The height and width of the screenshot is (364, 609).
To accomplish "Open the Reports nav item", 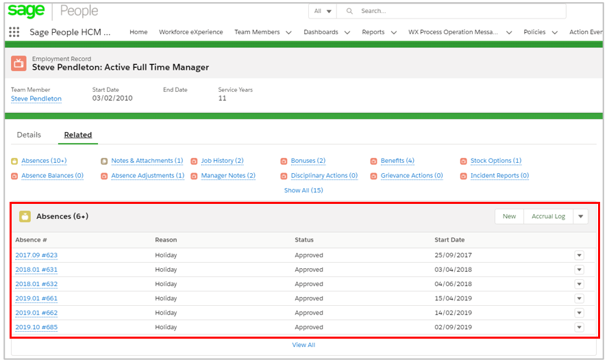I will click(x=373, y=32).
